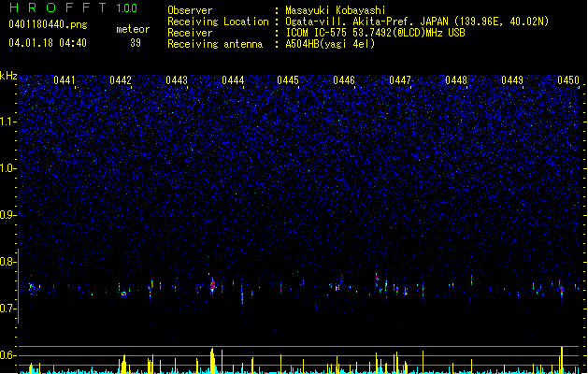Click the kHz axis unit label
Screen dimensions: 588x374
[8, 76]
